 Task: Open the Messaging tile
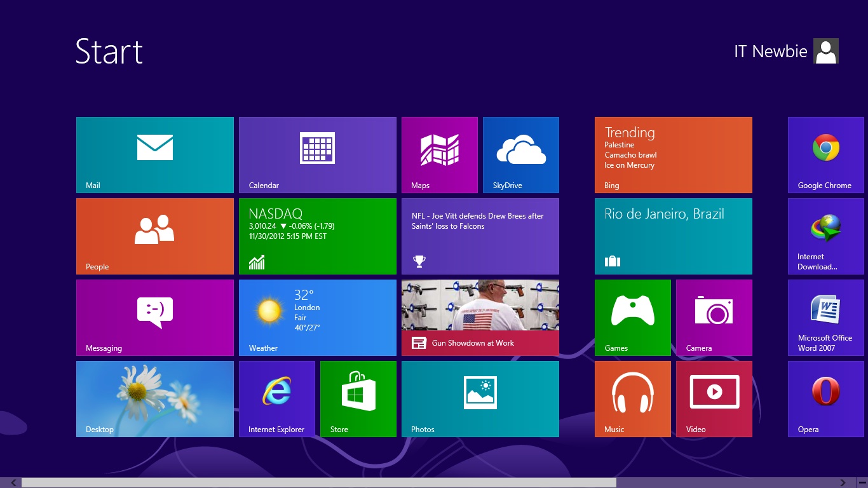[x=155, y=318]
